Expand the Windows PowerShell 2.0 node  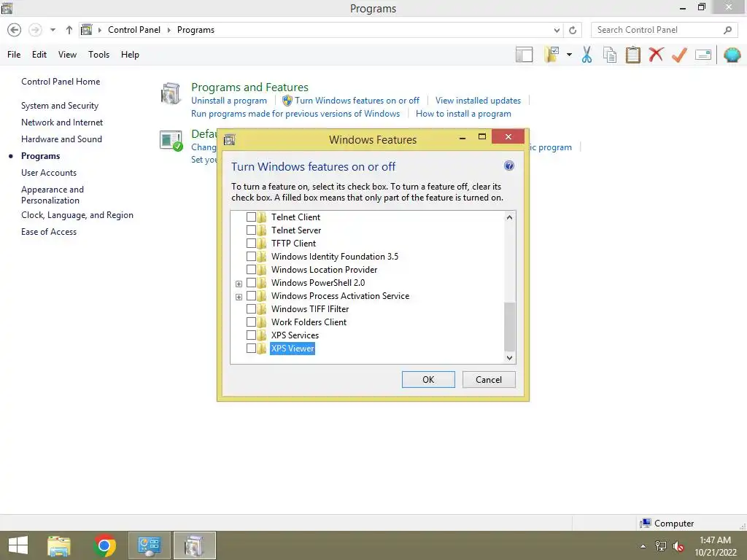239,284
